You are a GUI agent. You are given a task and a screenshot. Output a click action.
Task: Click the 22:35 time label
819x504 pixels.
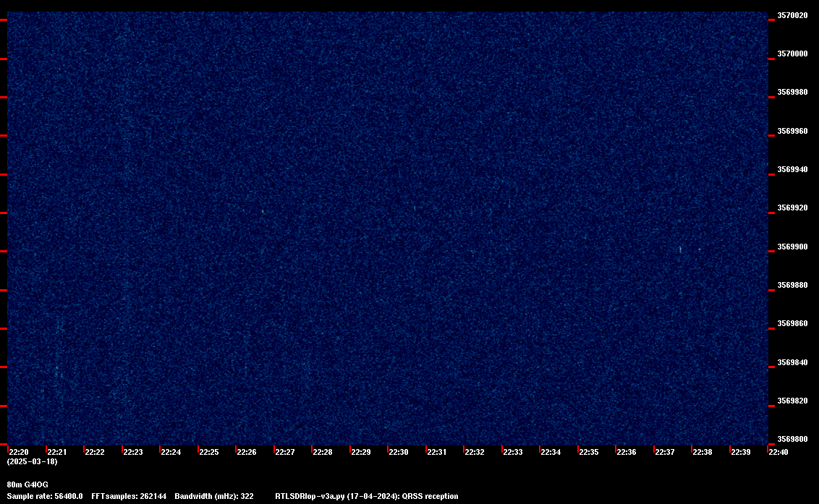tap(589, 452)
